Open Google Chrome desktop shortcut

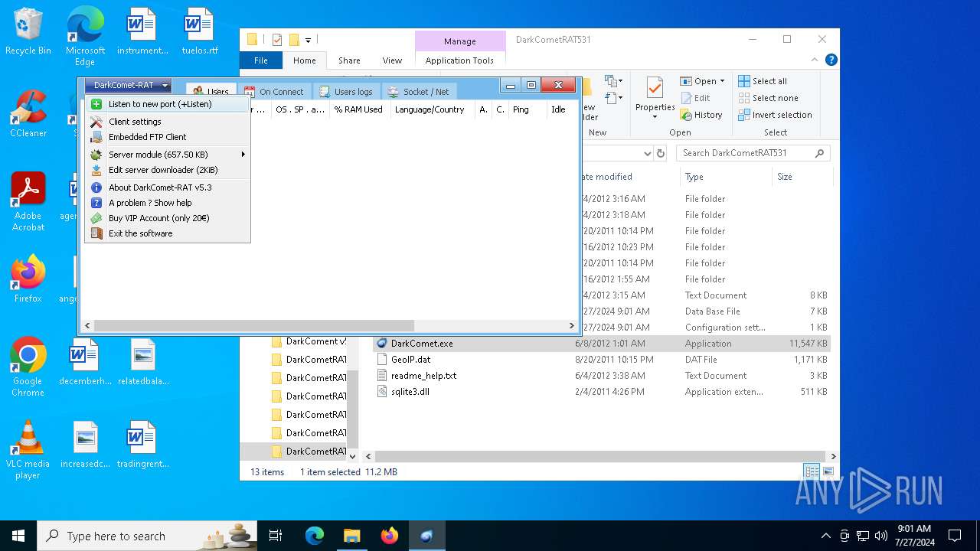28,367
